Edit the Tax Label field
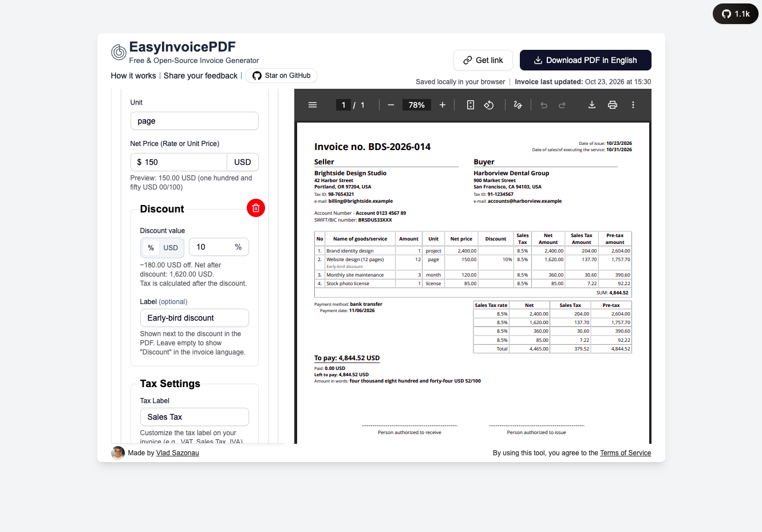762x532 pixels. point(194,417)
